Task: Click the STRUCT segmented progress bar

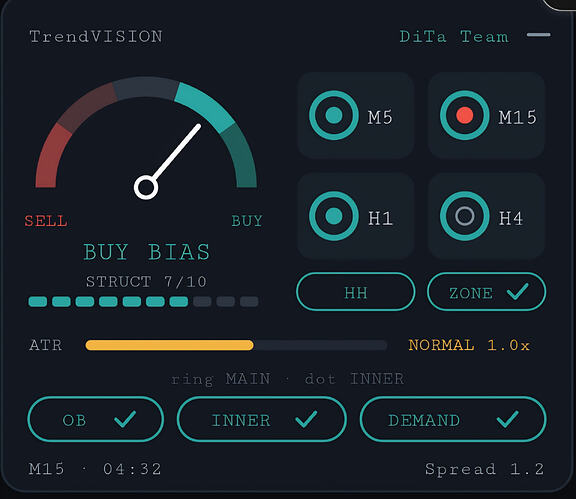Action: click(x=143, y=302)
